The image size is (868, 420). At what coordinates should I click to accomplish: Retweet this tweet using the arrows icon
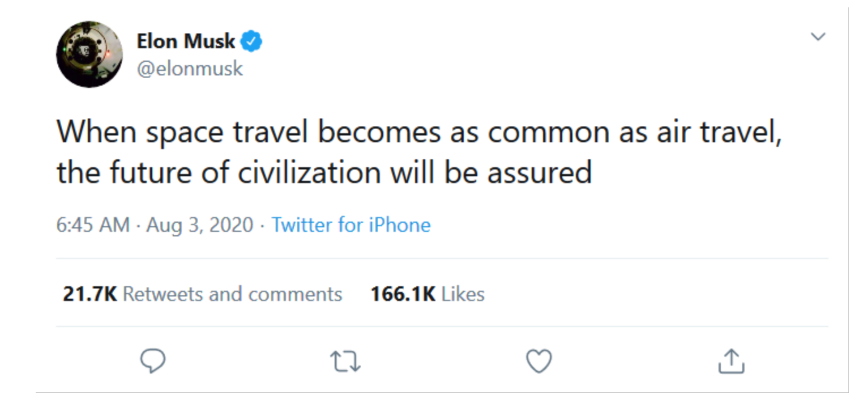345,361
